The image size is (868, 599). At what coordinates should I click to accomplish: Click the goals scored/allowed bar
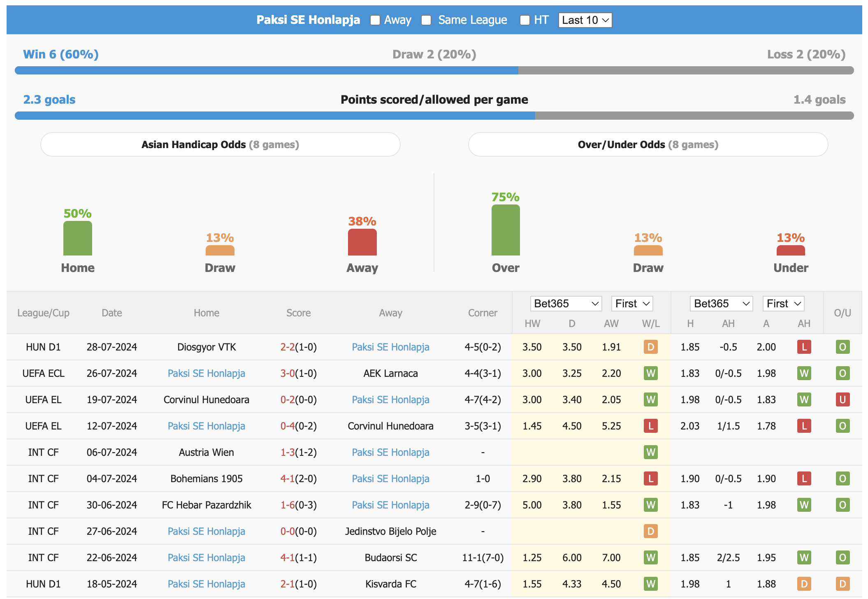pos(434,116)
